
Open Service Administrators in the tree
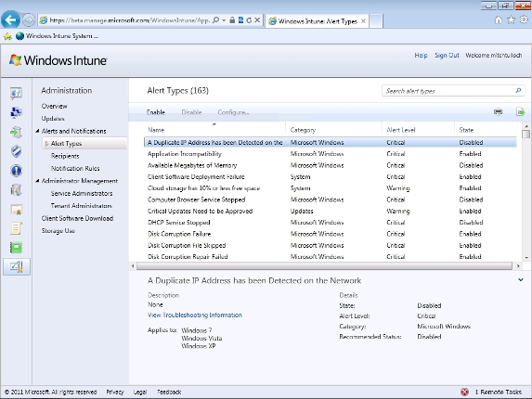pos(82,193)
